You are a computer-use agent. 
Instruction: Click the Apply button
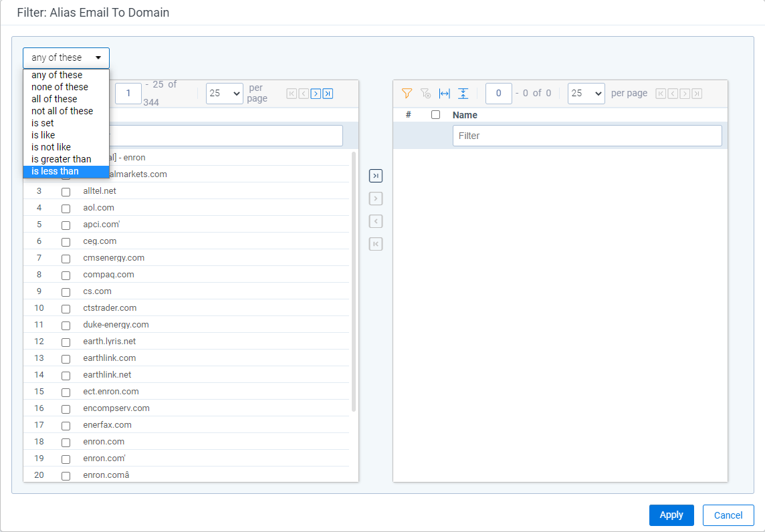pos(671,515)
